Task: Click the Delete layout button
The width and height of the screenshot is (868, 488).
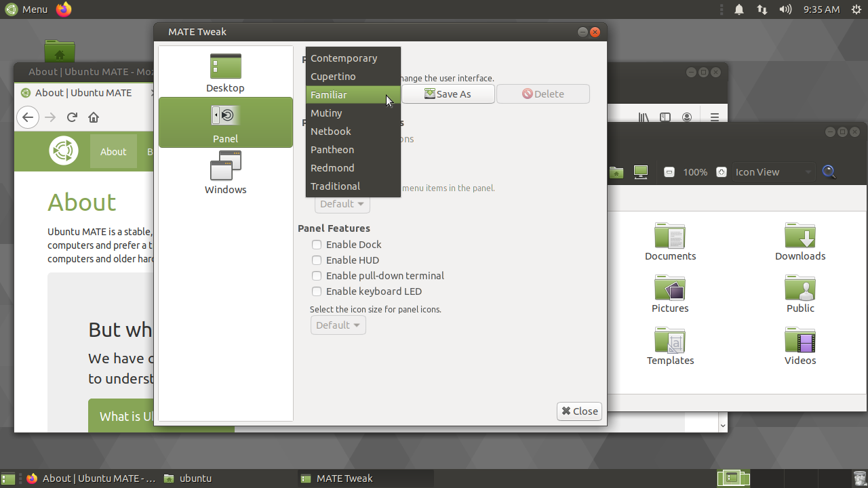Action: click(x=542, y=94)
